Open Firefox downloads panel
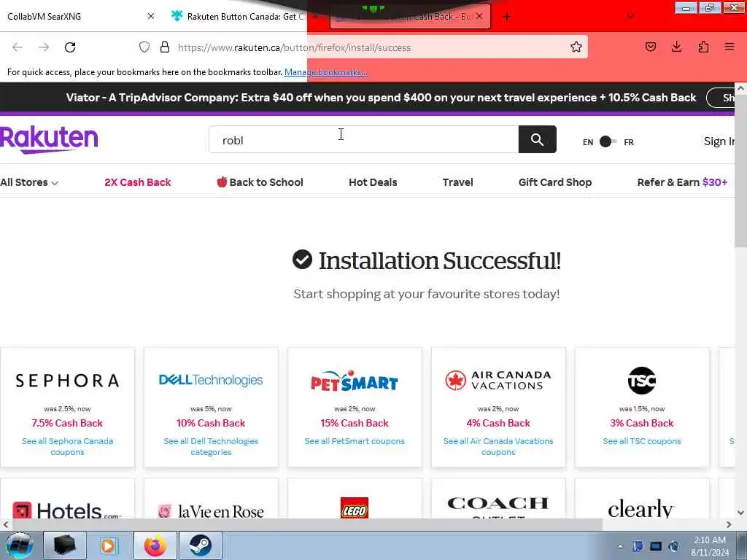The height and width of the screenshot is (560, 747). [x=676, y=47]
